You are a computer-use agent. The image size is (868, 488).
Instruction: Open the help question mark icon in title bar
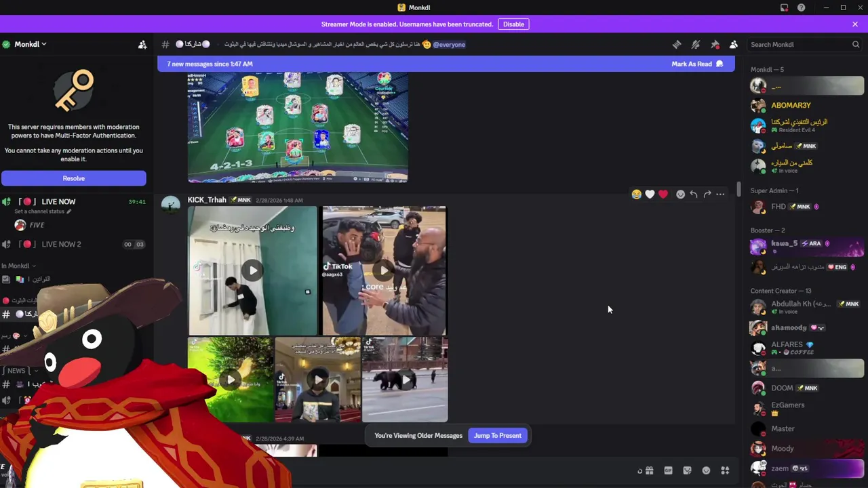tap(802, 7)
